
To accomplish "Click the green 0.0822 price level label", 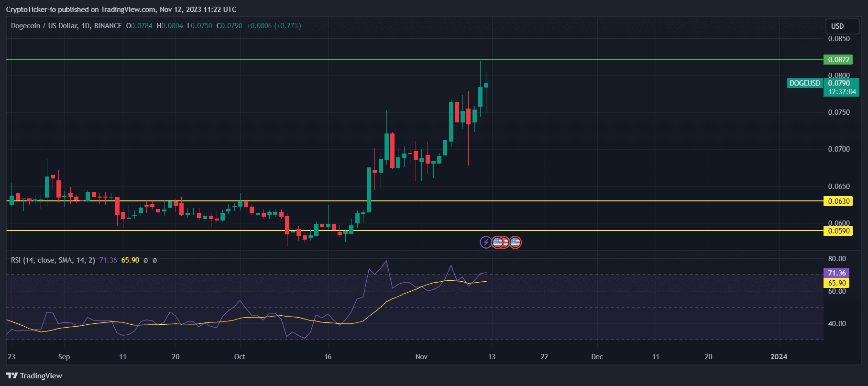I will pos(838,60).
